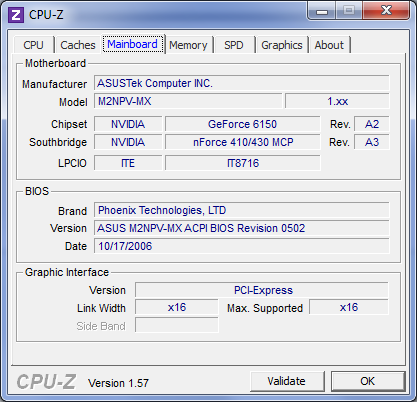The width and height of the screenshot is (417, 402).
Task: Click the Chipset GeForce 6150 field
Action: click(243, 124)
